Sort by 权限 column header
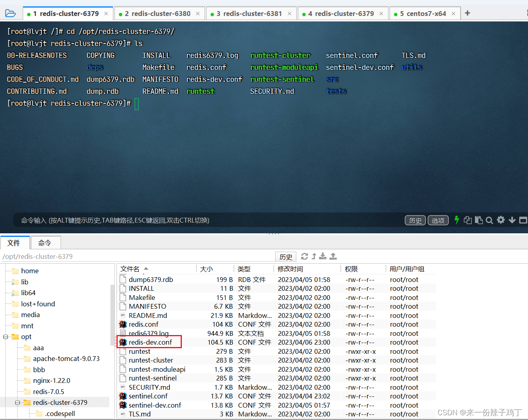The image size is (528, 420). coord(363,269)
